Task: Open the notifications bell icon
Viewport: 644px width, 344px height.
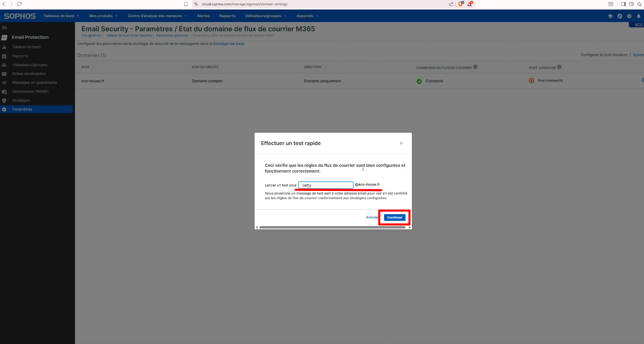Action: click(x=639, y=16)
